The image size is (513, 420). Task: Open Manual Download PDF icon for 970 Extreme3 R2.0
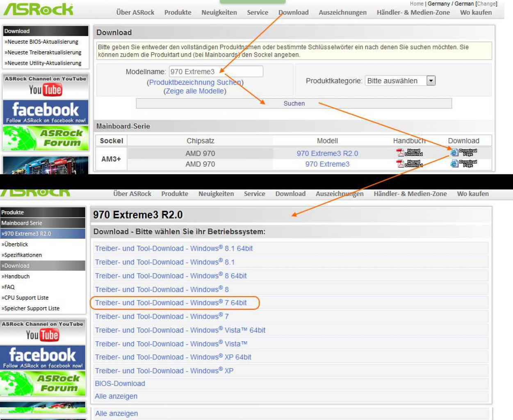[x=409, y=153]
